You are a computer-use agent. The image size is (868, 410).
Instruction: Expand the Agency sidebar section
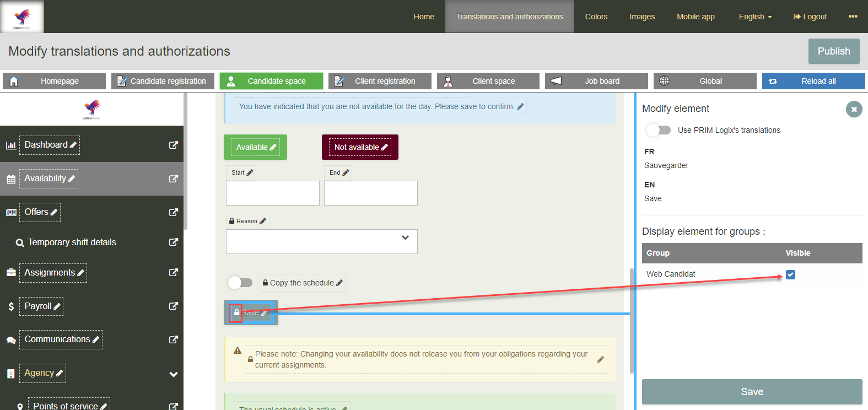[x=173, y=374]
